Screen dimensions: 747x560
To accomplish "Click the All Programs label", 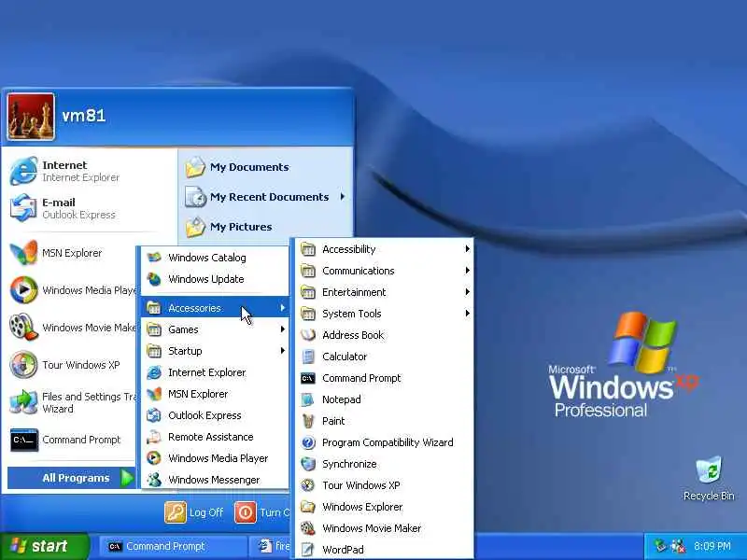I will [x=76, y=478].
